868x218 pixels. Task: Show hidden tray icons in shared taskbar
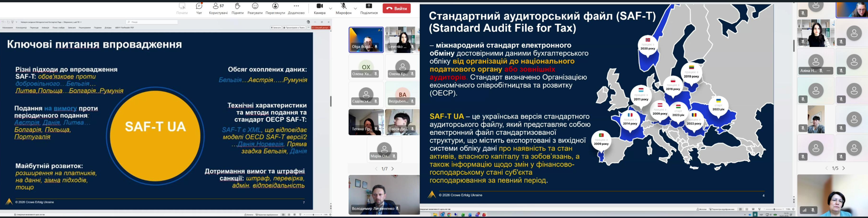pos(745,214)
